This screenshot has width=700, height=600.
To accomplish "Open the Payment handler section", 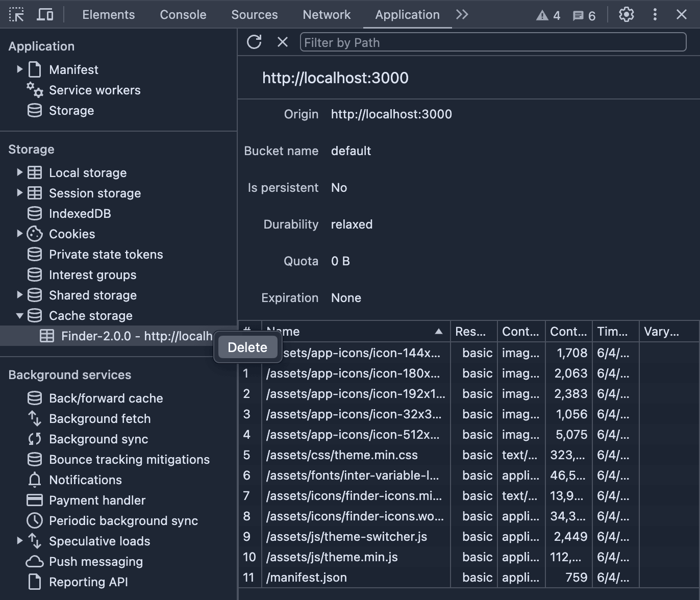I will coord(97,500).
